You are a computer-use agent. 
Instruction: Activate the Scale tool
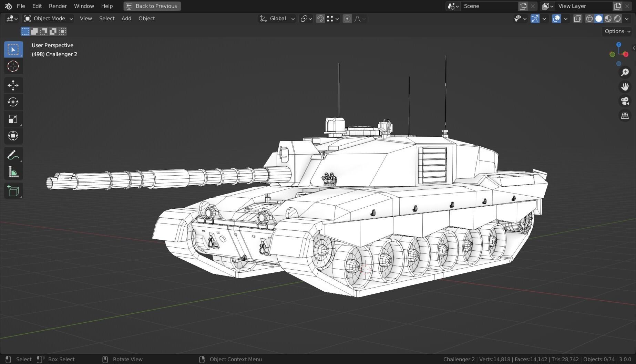pos(13,119)
